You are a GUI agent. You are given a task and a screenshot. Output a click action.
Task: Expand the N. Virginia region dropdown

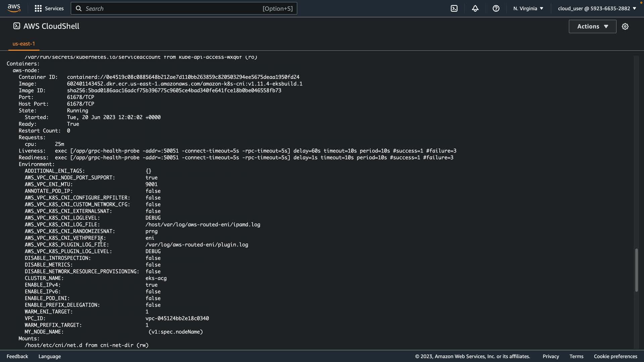(528, 8)
